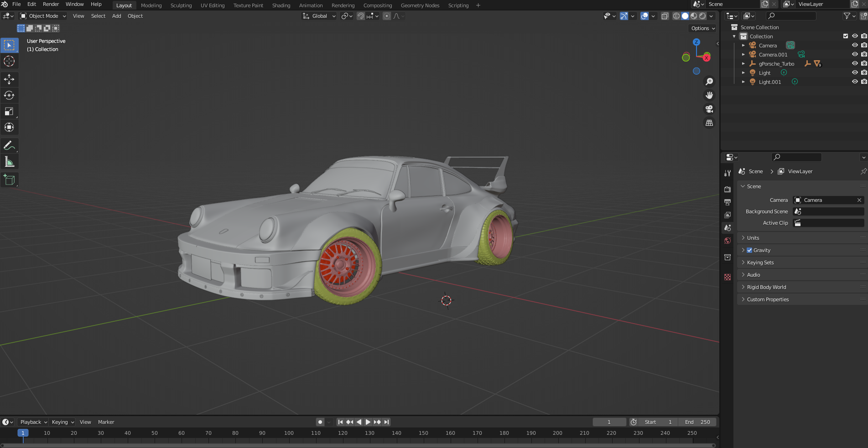Click the viewport gizmo Z axis
Image resolution: width=868 pixels, height=448 pixels.
coord(696,42)
